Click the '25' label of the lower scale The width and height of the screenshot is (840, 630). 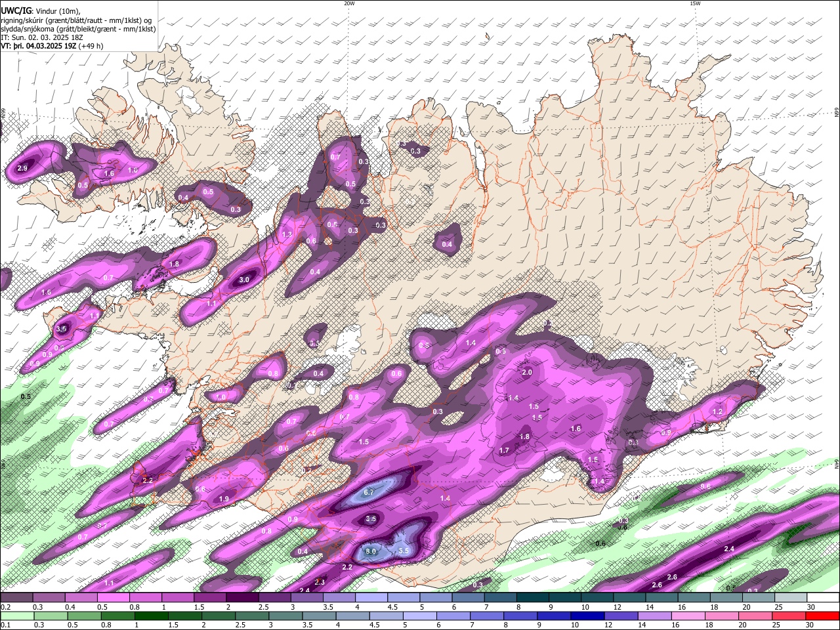click(x=776, y=625)
